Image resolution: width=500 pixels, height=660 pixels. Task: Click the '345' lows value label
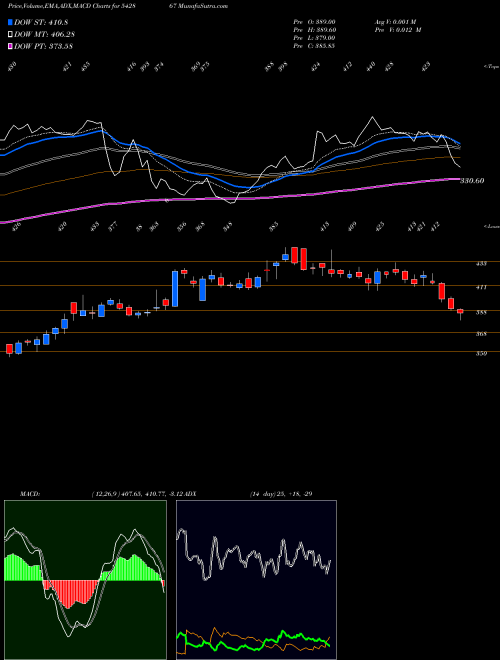(227, 228)
